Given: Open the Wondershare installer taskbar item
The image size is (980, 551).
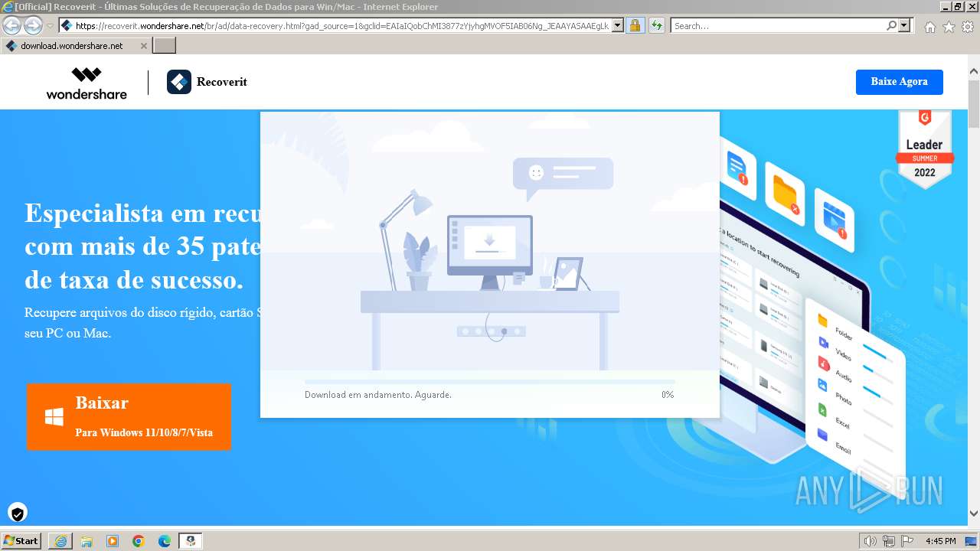Looking at the screenshot, I should point(191,541).
